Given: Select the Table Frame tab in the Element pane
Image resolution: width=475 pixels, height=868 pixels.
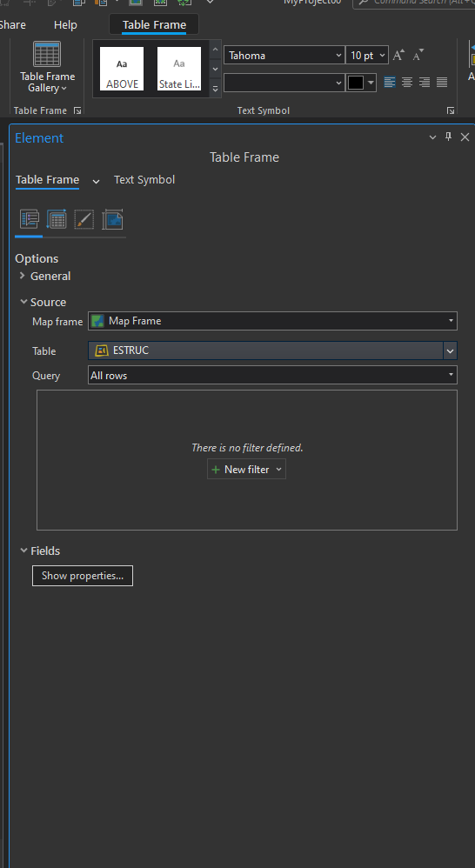Looking at the screenshot, I should (47, 180).
